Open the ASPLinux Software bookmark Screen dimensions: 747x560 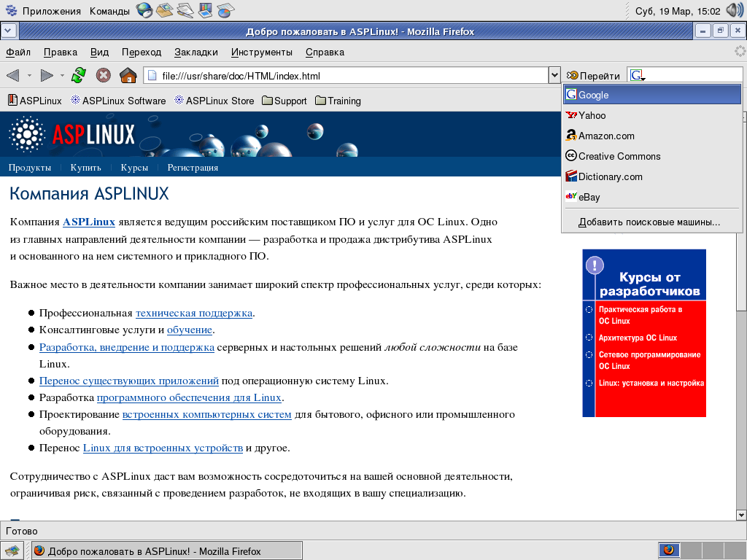click(118, 101)
